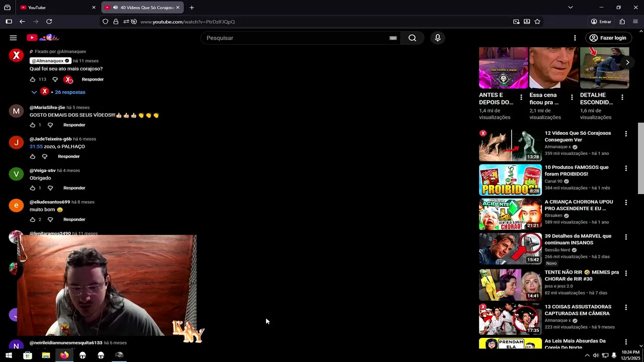
Task: Reply to MariaSilva-j5e's comment
Action: pos(74,125)
